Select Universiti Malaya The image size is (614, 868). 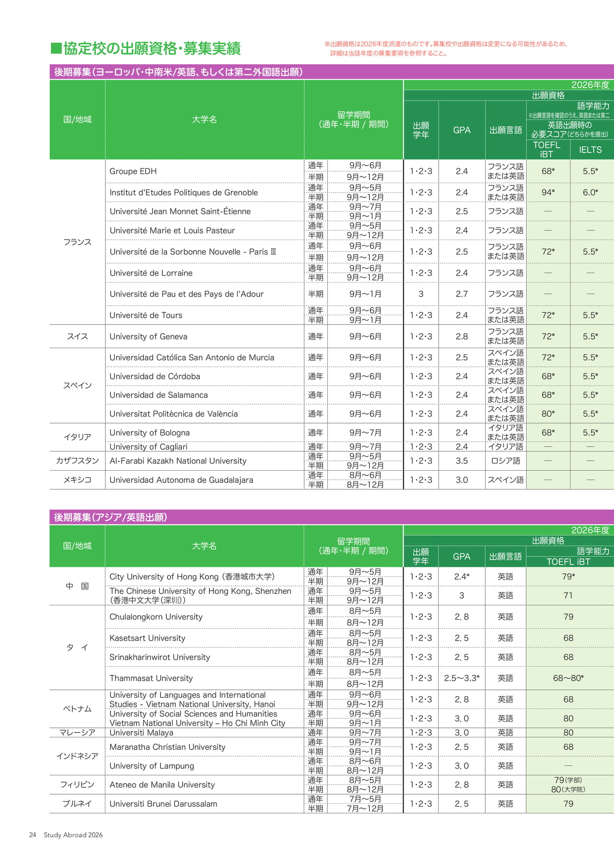pyautogui.click(x=142, y=733)
